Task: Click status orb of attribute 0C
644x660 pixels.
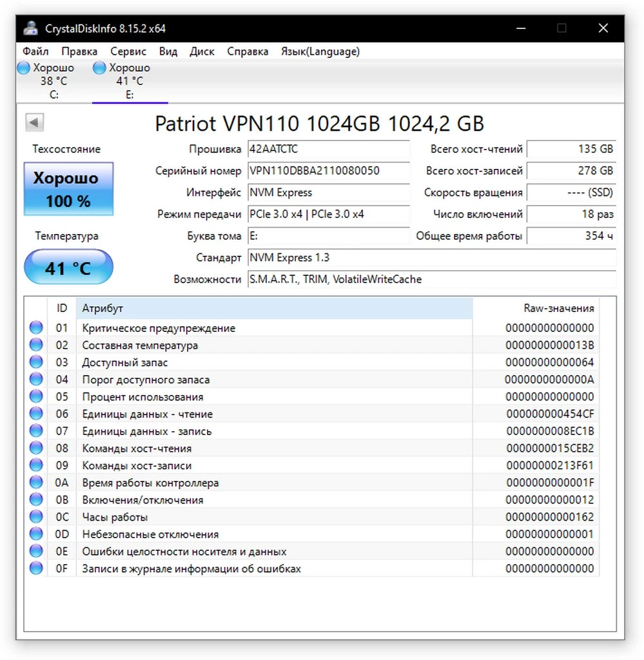Action: point(36,517)
